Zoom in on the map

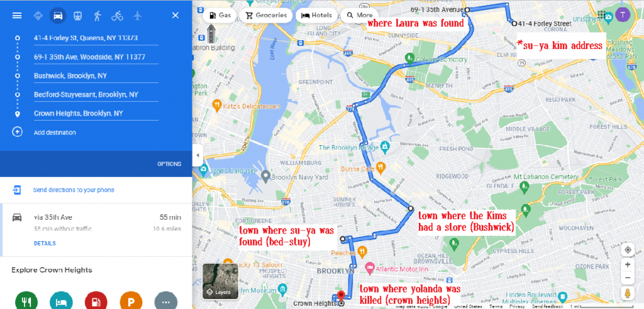(627, 264)
